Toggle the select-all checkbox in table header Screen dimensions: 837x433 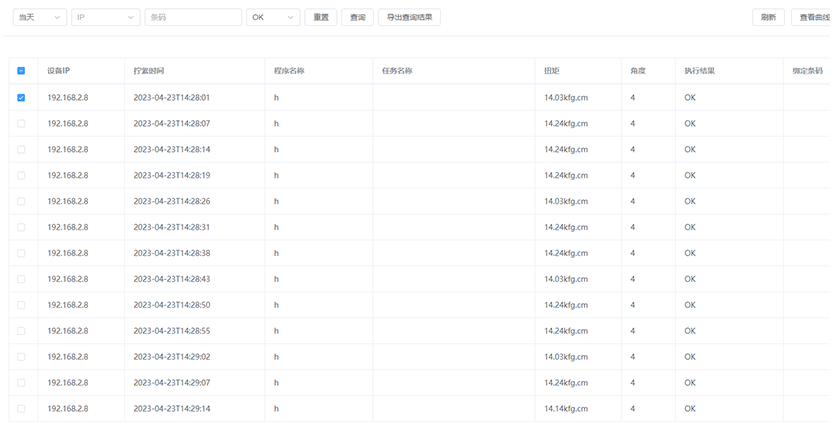21,71
